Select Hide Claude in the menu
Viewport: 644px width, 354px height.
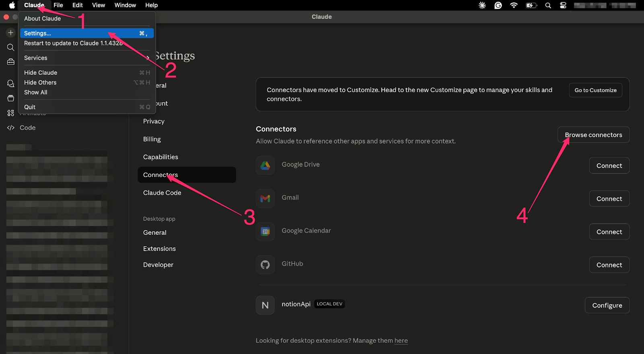click(41, 73)
